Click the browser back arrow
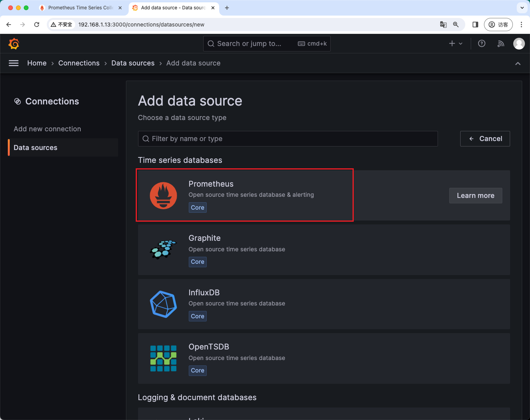The height and width of the screenshot is (420, 530). [9, 25]
